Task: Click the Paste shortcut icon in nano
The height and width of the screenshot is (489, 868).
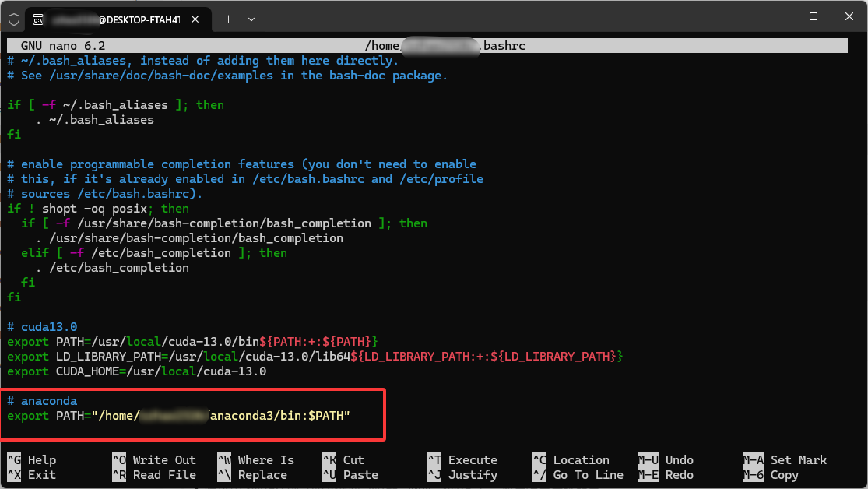Action: tap(330, 474)
